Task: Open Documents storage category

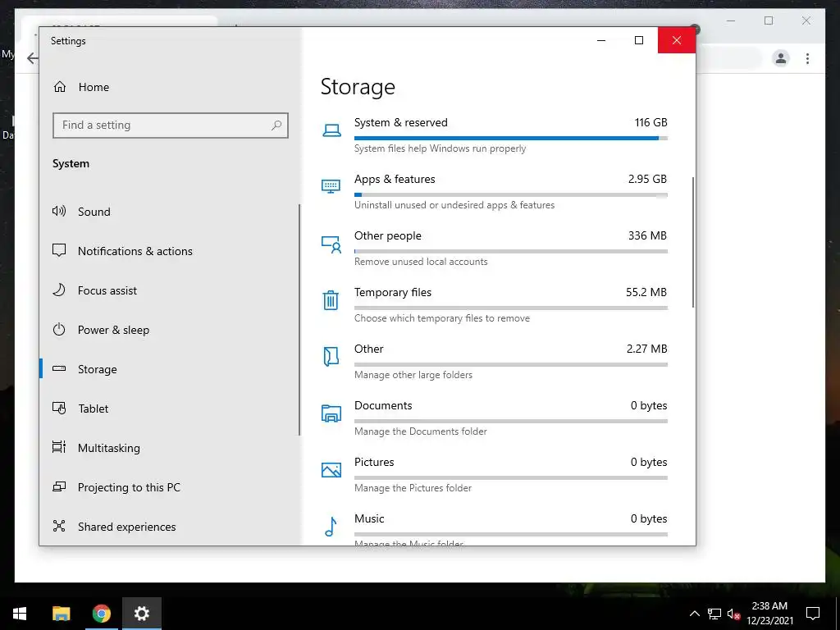Action: (x=495, y=418)
